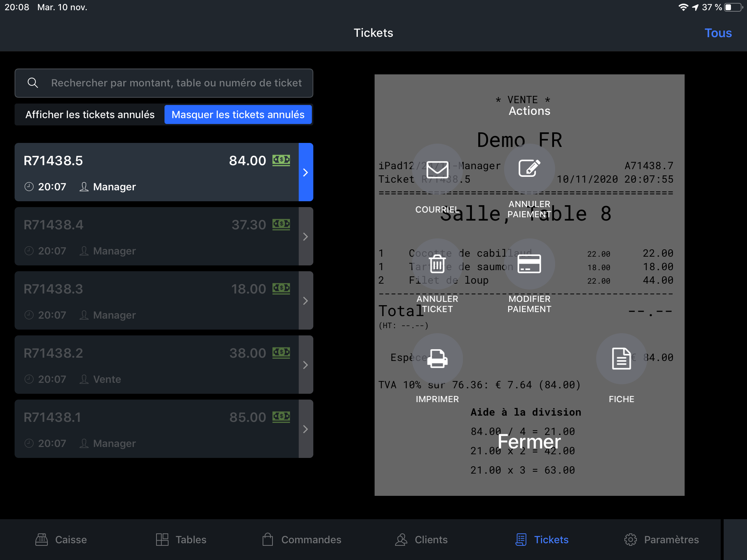The width and height of the screenshot is (747, 560).
Task: Click cash icon on ticket R71438.4
Action: (281, 225)
